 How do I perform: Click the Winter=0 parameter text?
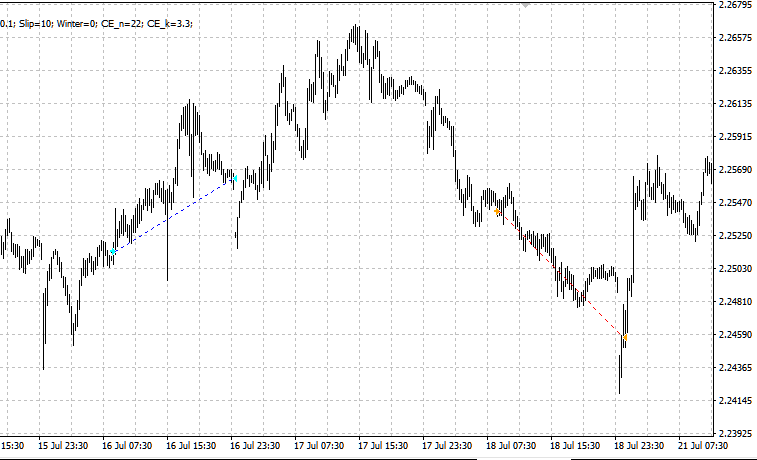click(77, 23)
